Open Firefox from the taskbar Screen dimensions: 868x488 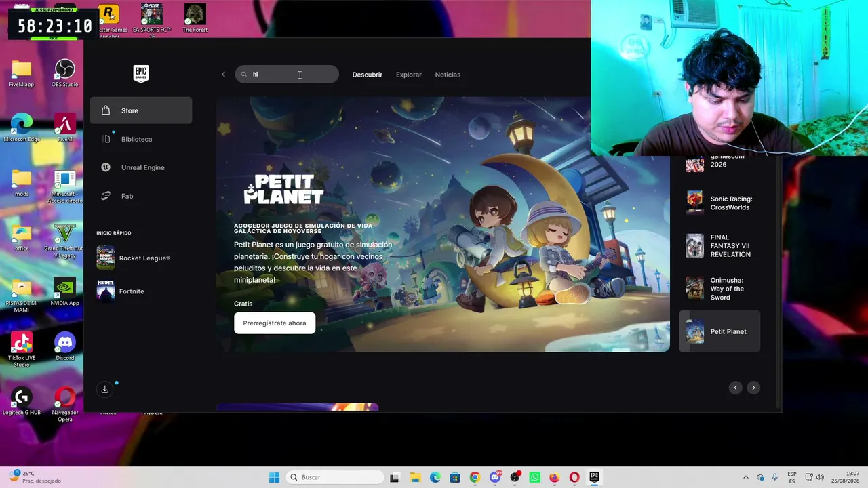tap(554, 477)
